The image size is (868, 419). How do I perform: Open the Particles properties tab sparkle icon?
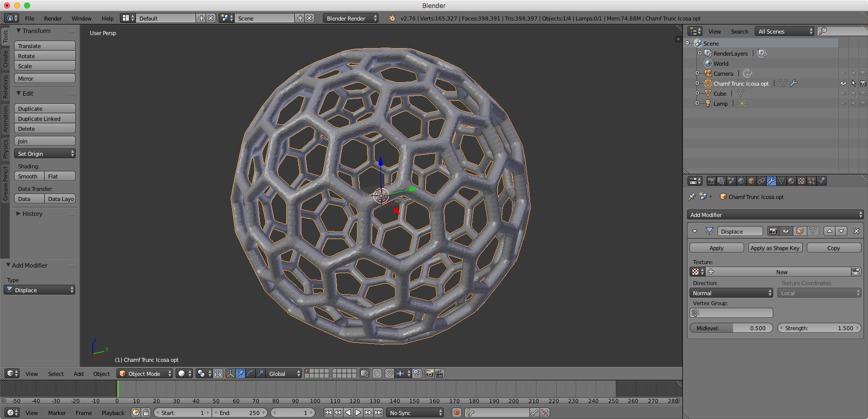tap(811, 181)
